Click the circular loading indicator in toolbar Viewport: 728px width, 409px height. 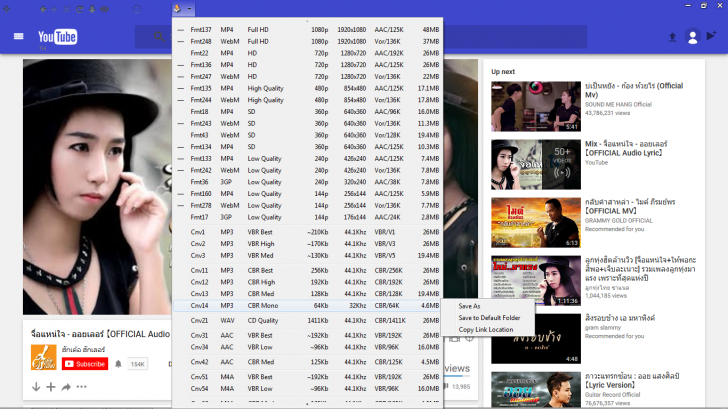(137, 9)
